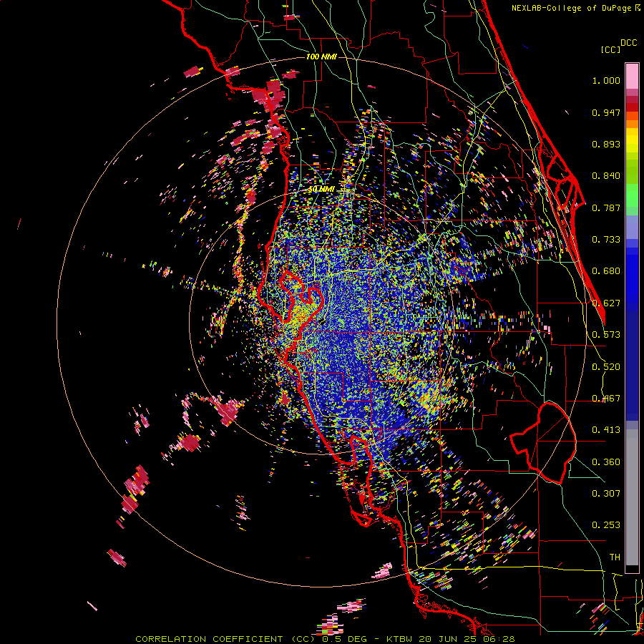
Task: Click the DCC legend heading
Action: pyautogui.click(x=629, y=43)
